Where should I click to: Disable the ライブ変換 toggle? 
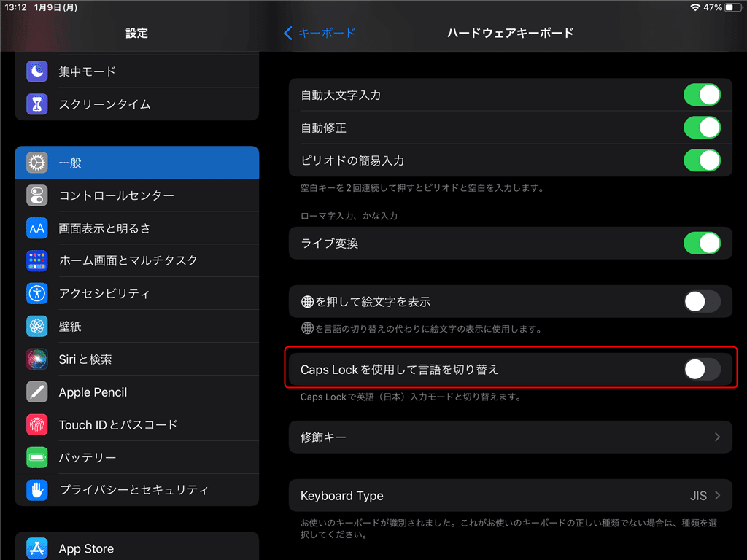coord(702,242)
